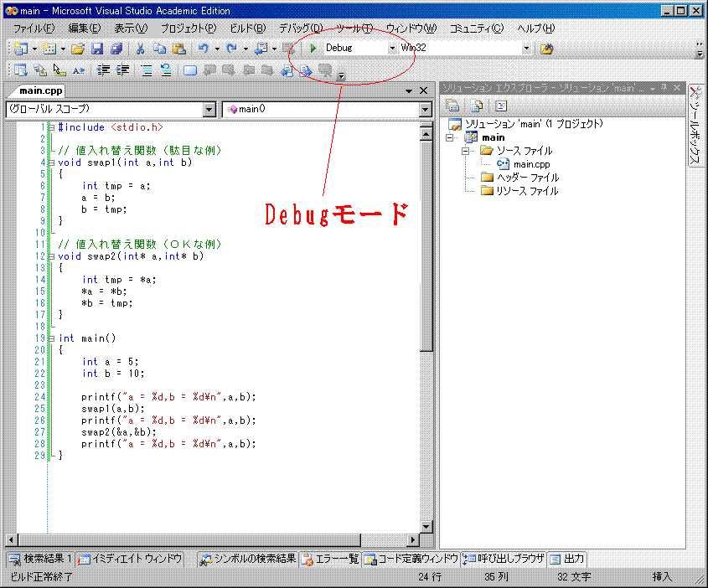The height and width of the screenshot is (588, 708).
Task: Click Show All Files in Solution Explorer
Action: 477,106
